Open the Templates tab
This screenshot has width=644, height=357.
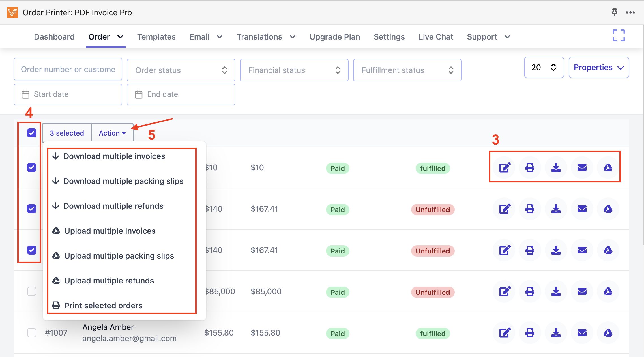(x=156, y=37)
